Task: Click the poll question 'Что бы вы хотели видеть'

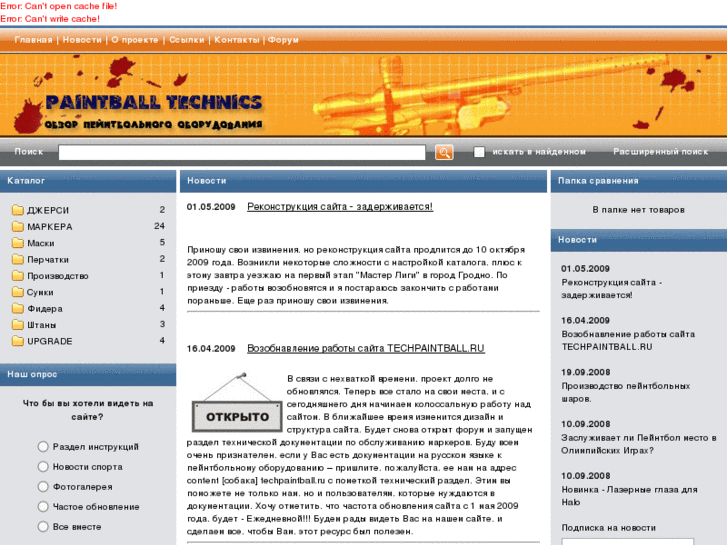Action: click(x=88, y=410)
